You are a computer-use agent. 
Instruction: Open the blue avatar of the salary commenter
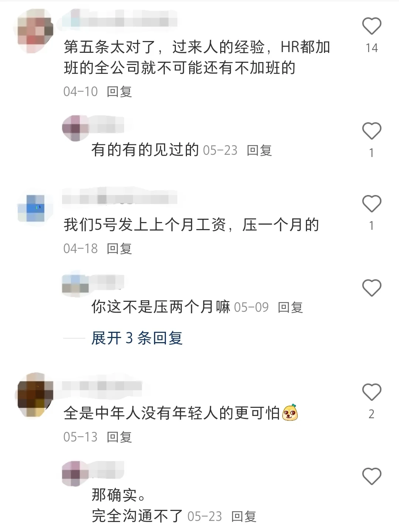(x=35, y=209)
